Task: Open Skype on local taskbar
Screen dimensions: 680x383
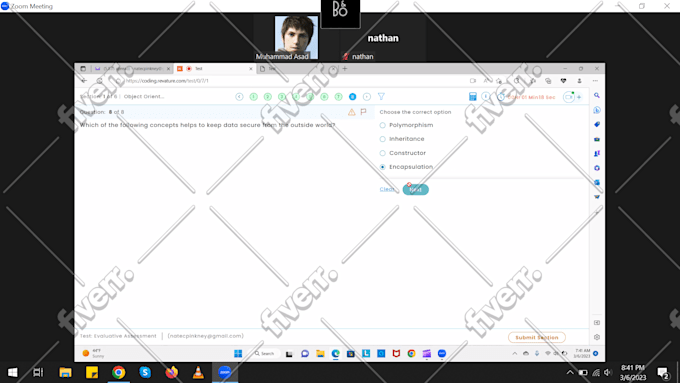Action: pyautogui.click(x=145, y=372)
